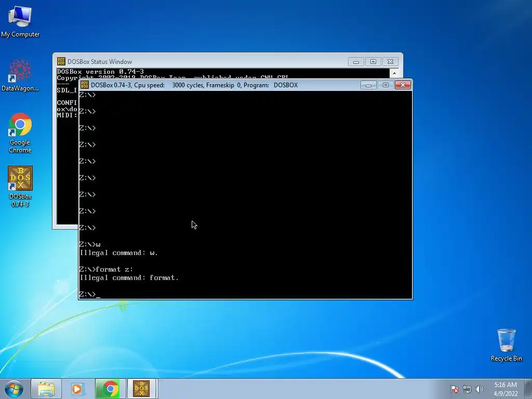
Task: Open the volume speaker tray icon
Action: click(480, 389)
